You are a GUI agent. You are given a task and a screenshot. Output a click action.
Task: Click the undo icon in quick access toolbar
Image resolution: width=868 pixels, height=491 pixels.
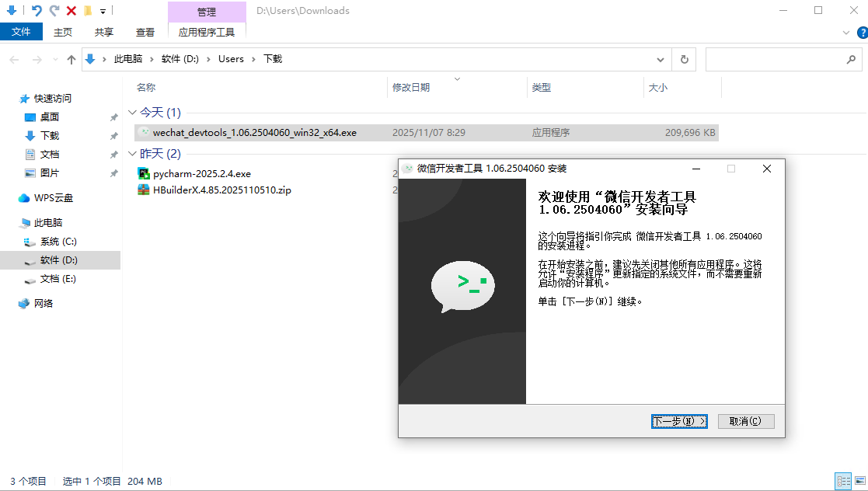(x=37, y=11)
